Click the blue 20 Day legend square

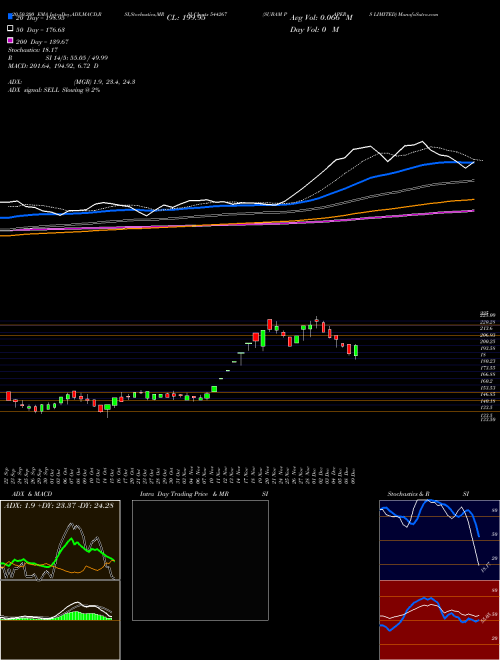click(x=10, y=16)
